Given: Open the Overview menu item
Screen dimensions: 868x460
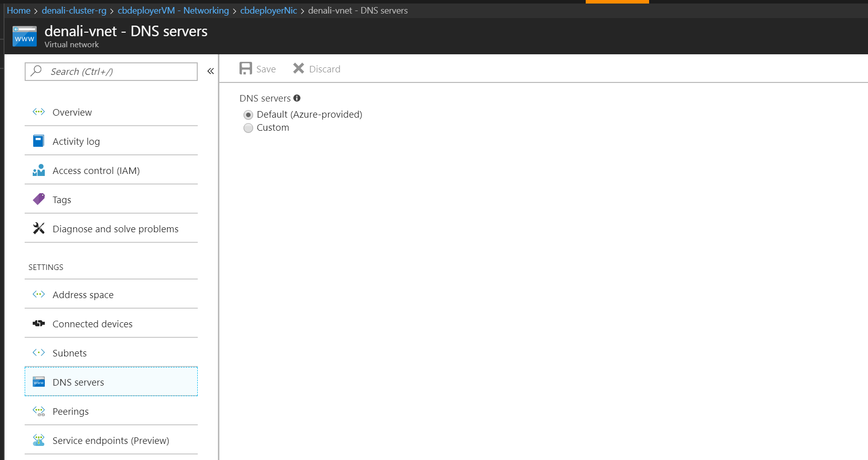Looking at the screenshot, I should tap(111, 112).
